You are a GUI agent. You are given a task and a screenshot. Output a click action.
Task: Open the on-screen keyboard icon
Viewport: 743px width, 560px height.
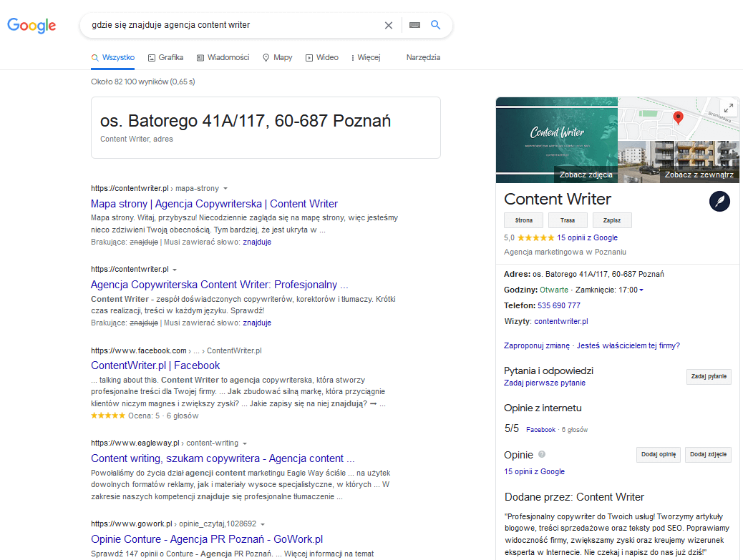point(414,25)
